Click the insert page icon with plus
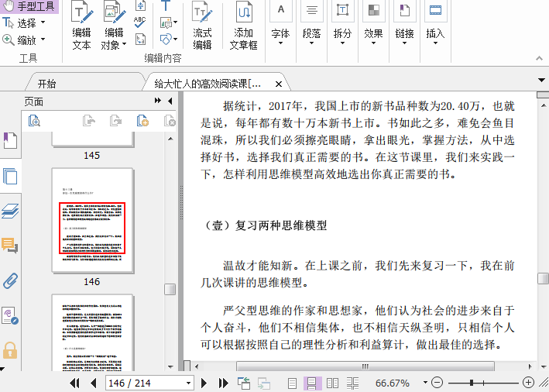This screenshot has height=392, width=549. (142, 121)
